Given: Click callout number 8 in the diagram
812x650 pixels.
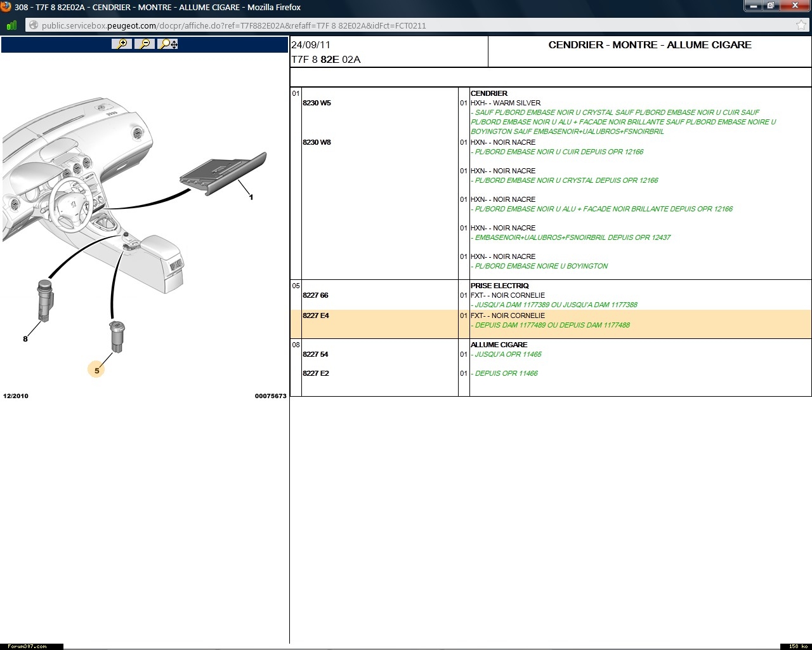Looking at the screenshot, I should click(25, 339).
